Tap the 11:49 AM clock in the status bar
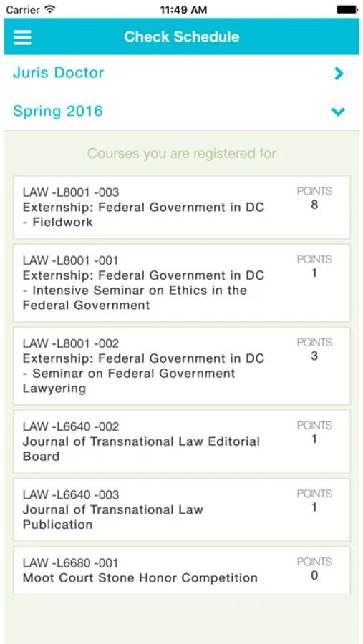The height and width of the screenshot is (644, 363). [x=183, y=10]
